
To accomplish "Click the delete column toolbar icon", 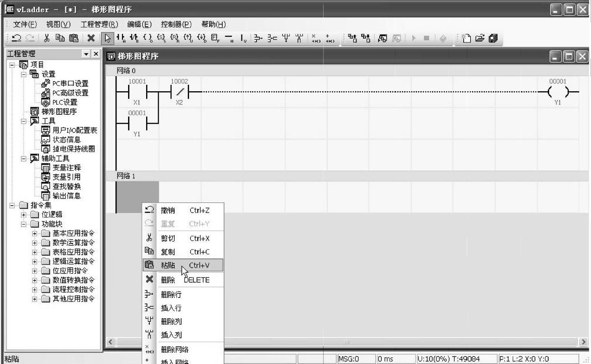I will pyautogui.click(x=286, y=38).
